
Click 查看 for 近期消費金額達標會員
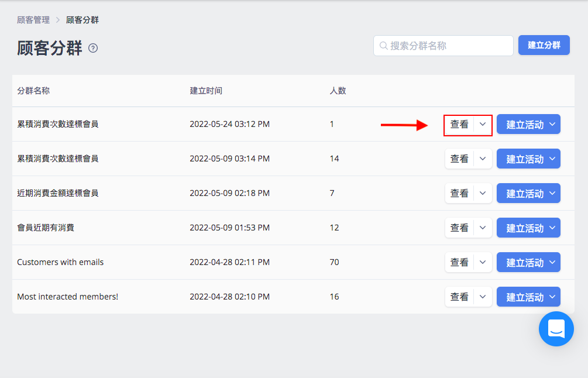459,193
